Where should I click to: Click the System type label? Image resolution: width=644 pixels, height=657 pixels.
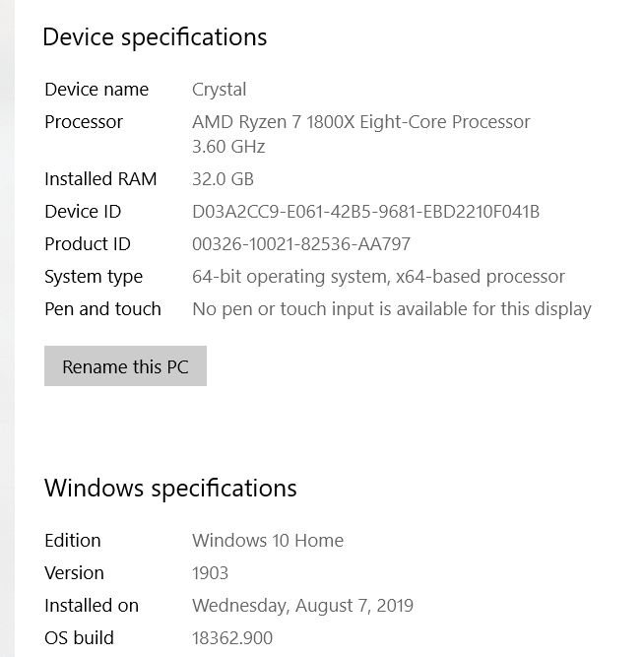[x=94, y=277]
